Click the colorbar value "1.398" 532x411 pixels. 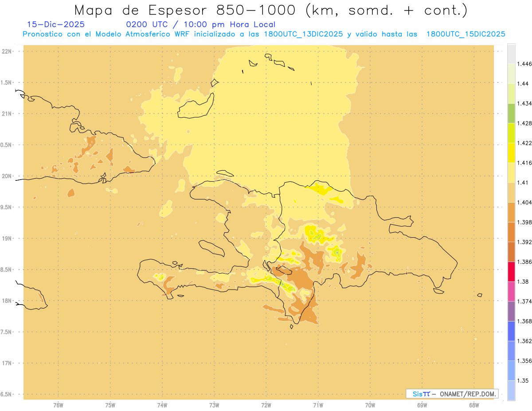tap(525, 222)
